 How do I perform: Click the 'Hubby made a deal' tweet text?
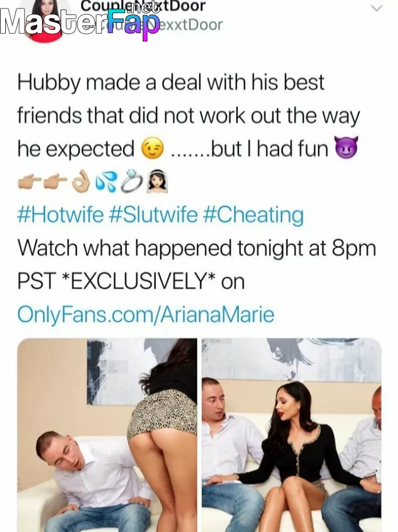188,115
